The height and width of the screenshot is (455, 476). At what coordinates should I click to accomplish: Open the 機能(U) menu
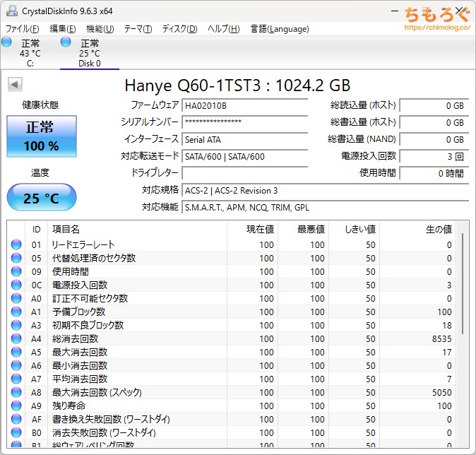(100, 29)
